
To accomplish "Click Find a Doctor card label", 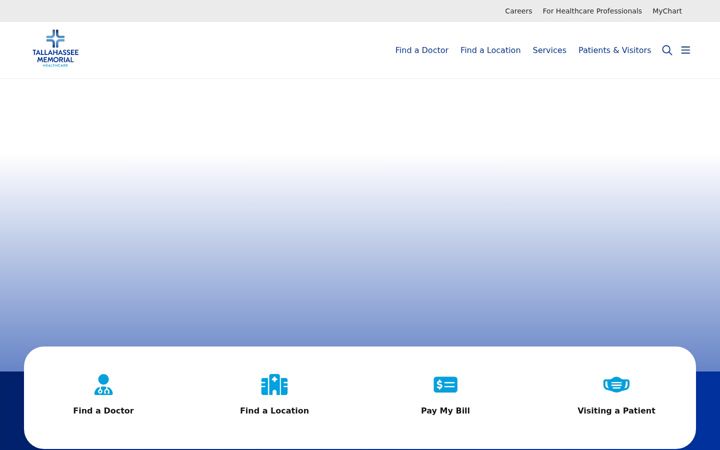I will tap(103, 411).
